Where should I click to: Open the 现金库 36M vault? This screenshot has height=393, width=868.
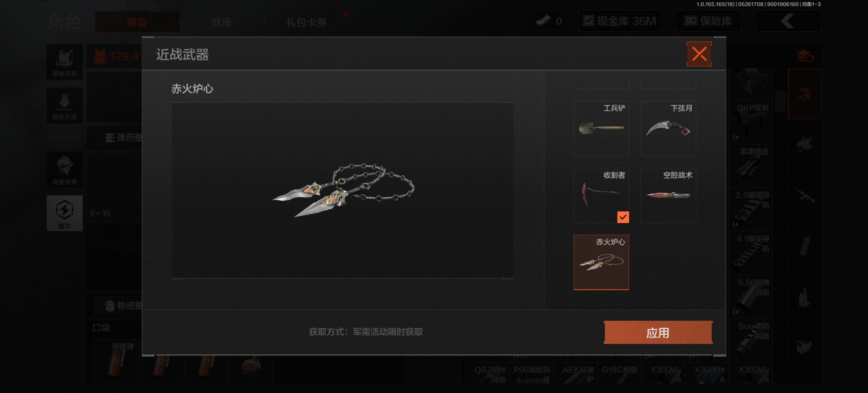coord(620,21)
